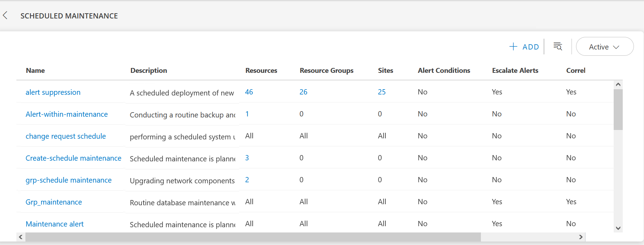Select the change request schedule entry

click(x=66, y=136)
